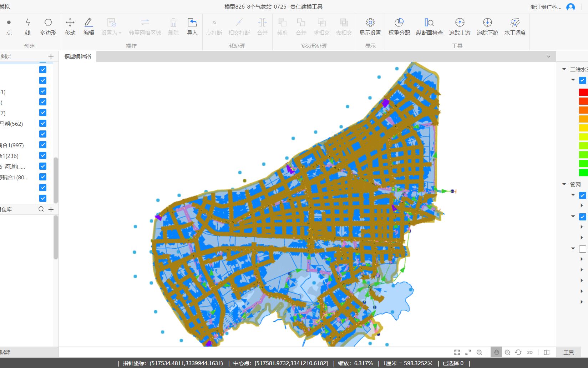
Task: Uncheck the 1(236) layer checkbox
Action: click(x=43, y=155)
